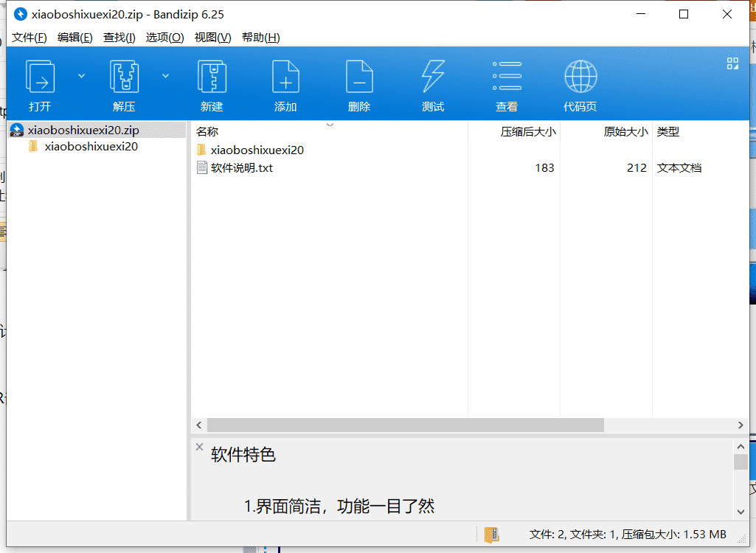The image size is (756, 553).
Task: Click the Add (添加) file icon
Action: click(x=285, y=77)
